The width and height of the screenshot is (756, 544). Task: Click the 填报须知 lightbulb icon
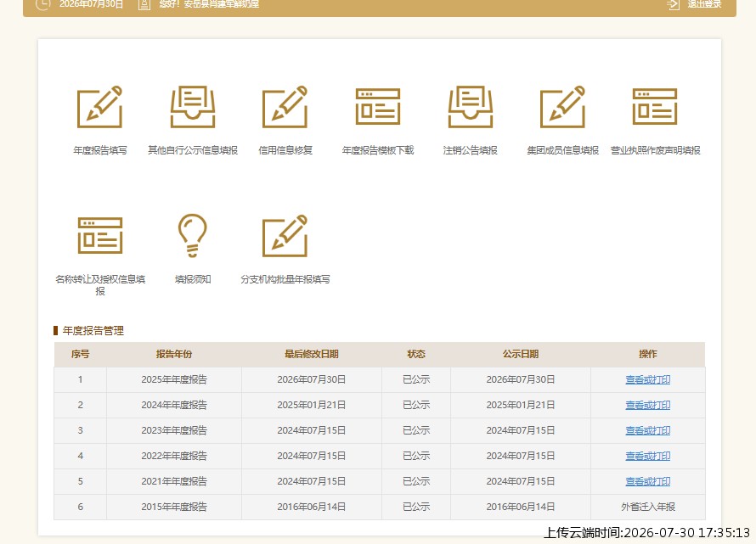(192, 236)
